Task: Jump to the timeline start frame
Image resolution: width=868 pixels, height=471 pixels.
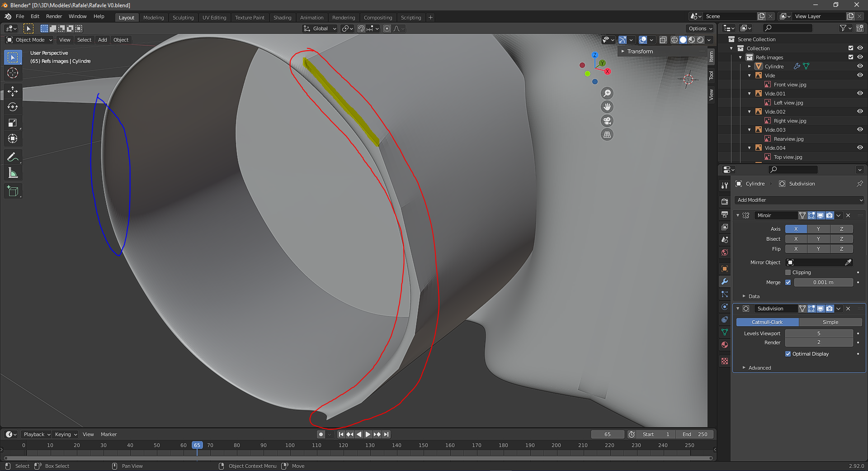Action: point(341,434)
